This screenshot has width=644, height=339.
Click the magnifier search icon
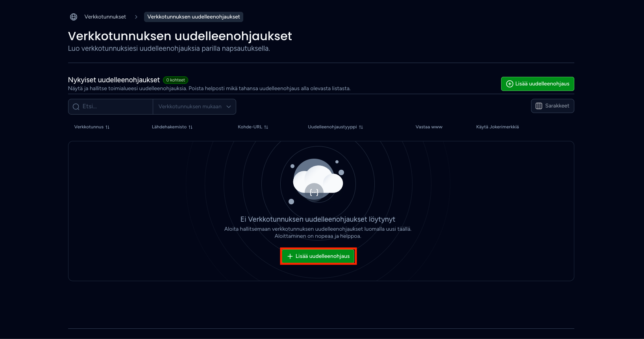76,107
